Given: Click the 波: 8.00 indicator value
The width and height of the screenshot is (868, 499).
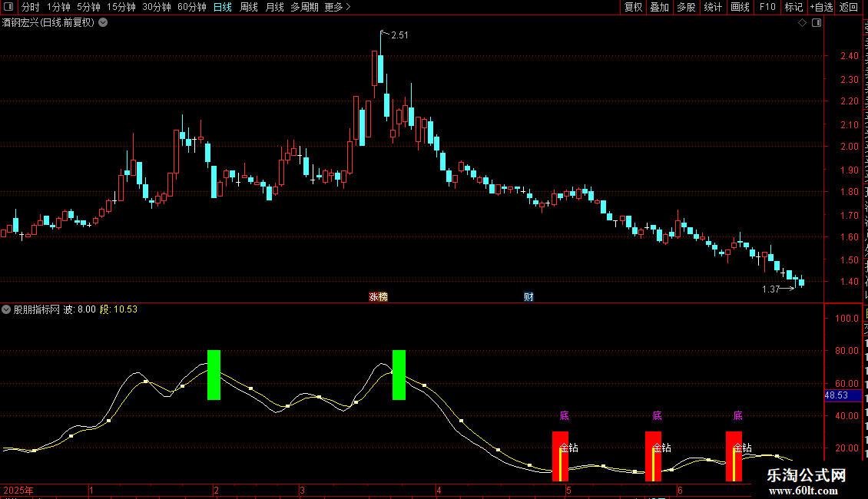Looking at the screenshot, I should [x=79, y=309].
